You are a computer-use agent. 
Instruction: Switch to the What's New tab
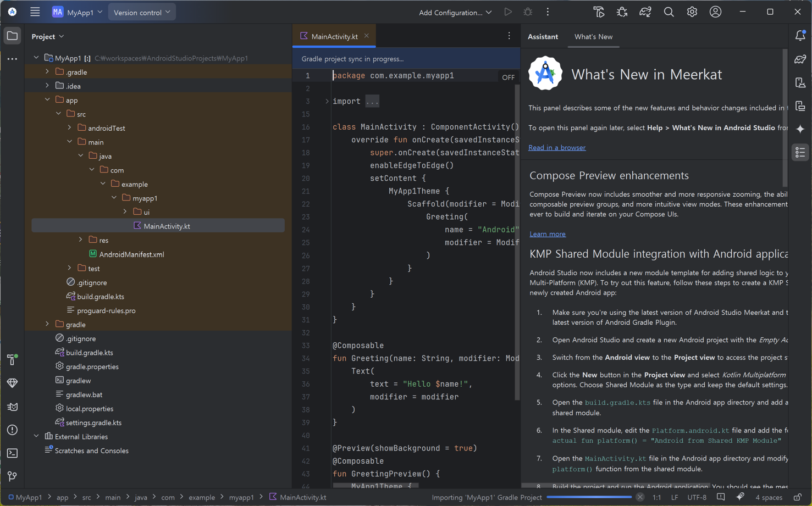click(593, 36)
